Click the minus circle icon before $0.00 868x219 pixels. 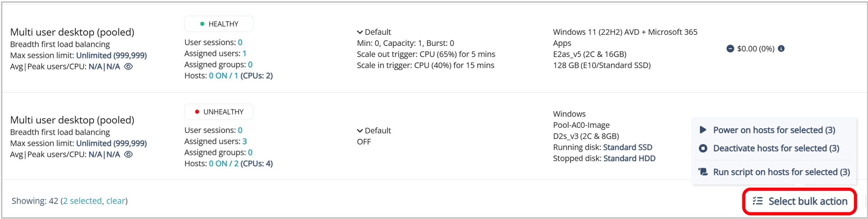730,49
